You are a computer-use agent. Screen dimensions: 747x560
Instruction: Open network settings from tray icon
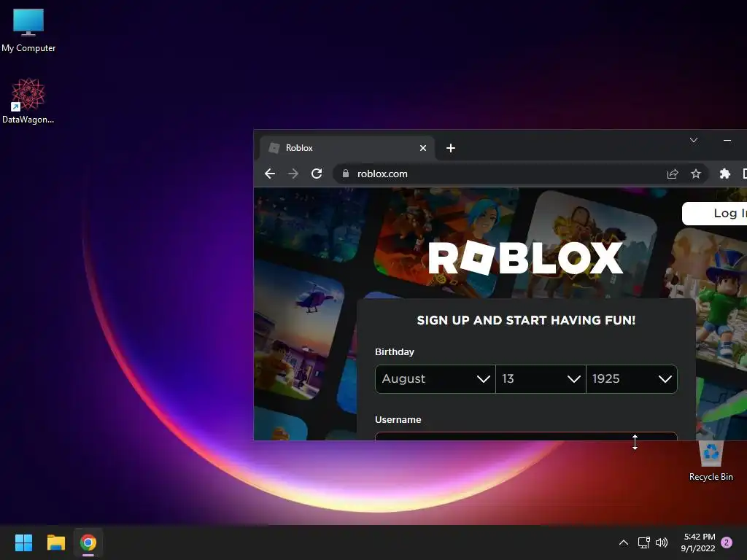643,542
